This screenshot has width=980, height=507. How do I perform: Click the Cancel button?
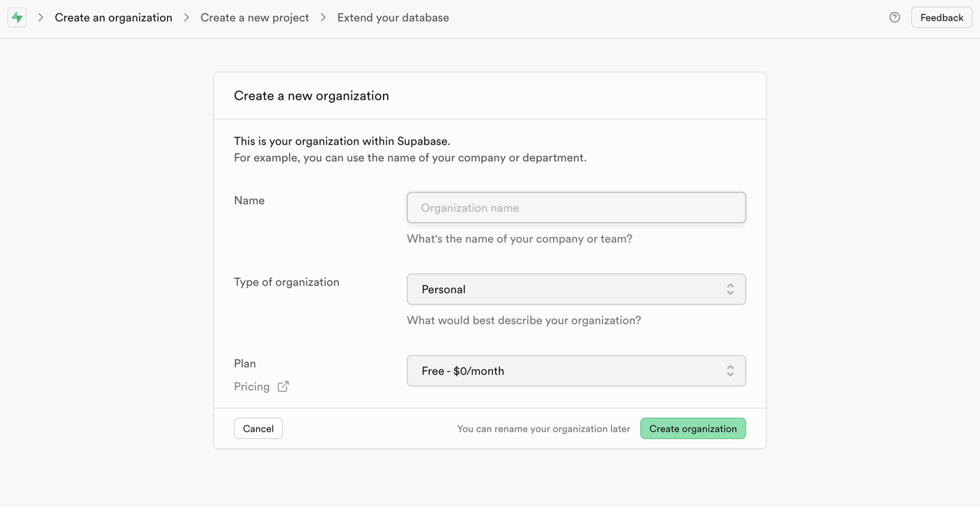[x=258, y=428]
